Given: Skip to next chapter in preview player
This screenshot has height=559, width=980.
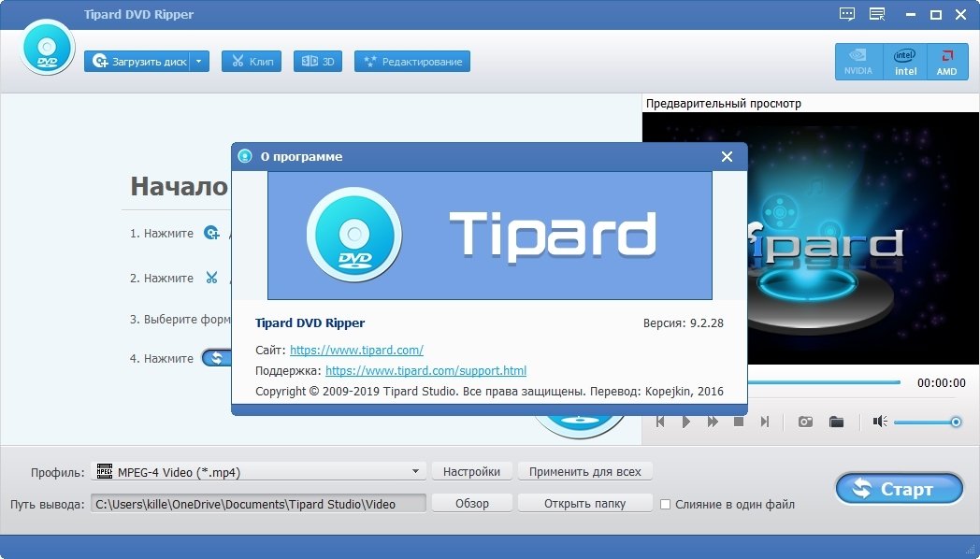Looking at the screenshot, I should [764, 422].
